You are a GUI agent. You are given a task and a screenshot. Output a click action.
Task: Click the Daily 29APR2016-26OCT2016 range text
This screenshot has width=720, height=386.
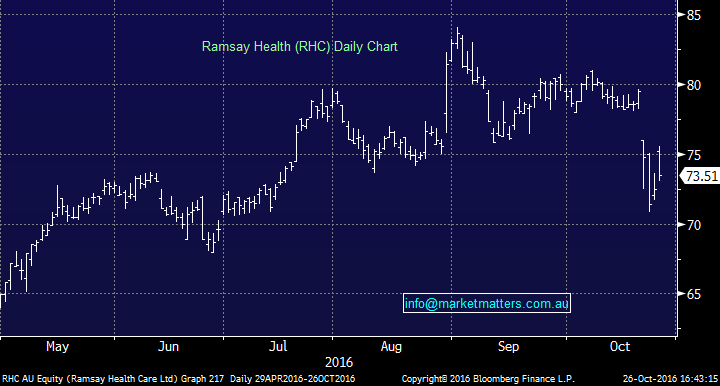click(292, 379)
